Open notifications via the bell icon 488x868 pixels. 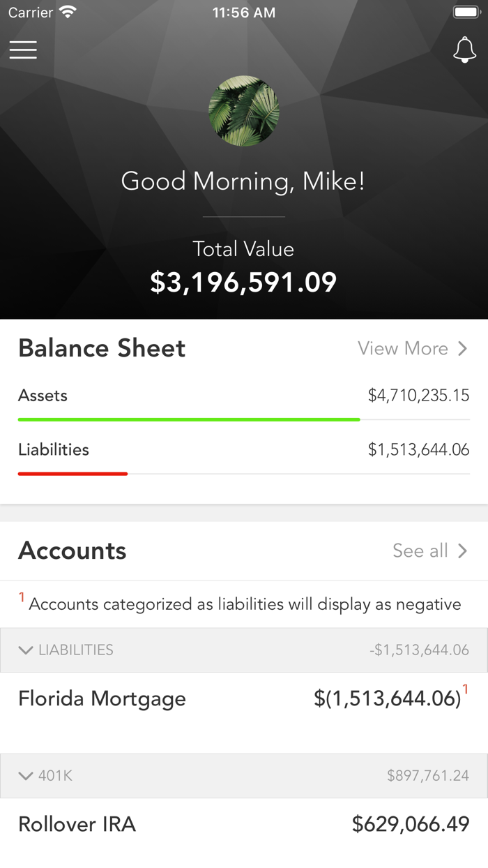[464, 50]
